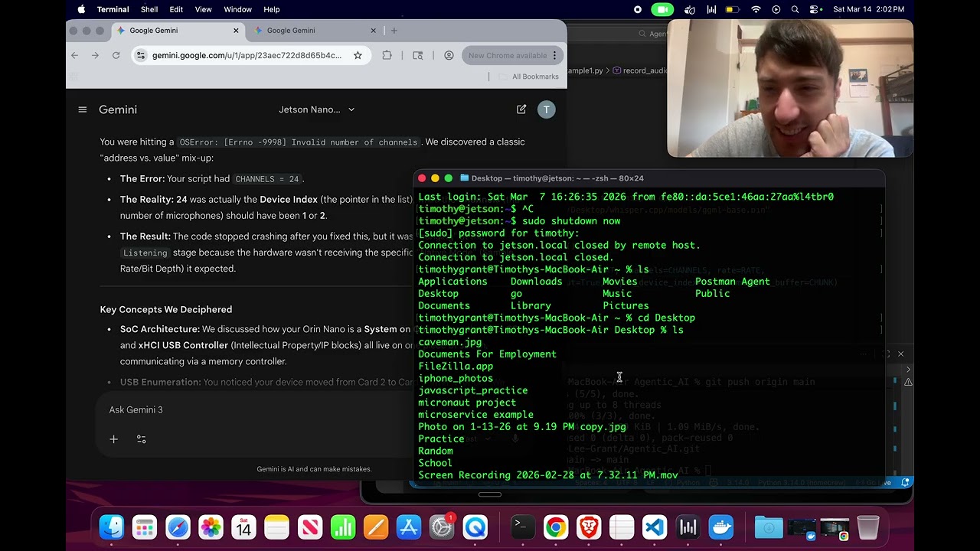Launch Safari from the Dock
Viewport: 980px width, 551px height.
[178, 527]
